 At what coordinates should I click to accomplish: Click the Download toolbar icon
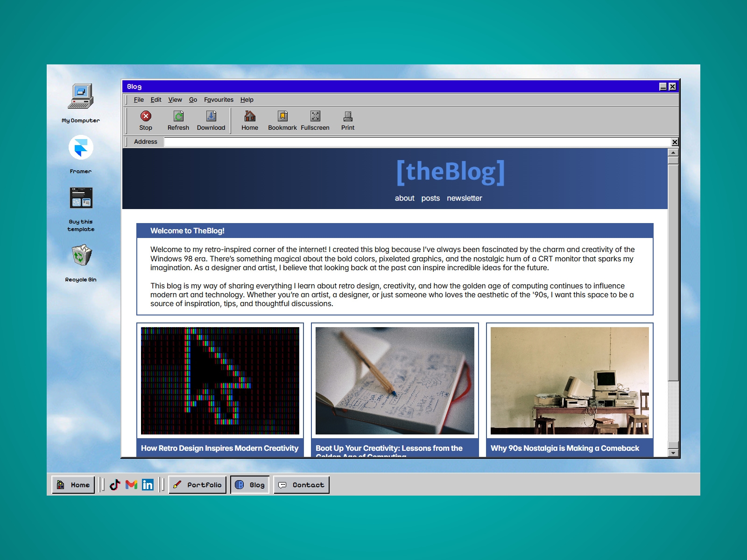(211, 116)
